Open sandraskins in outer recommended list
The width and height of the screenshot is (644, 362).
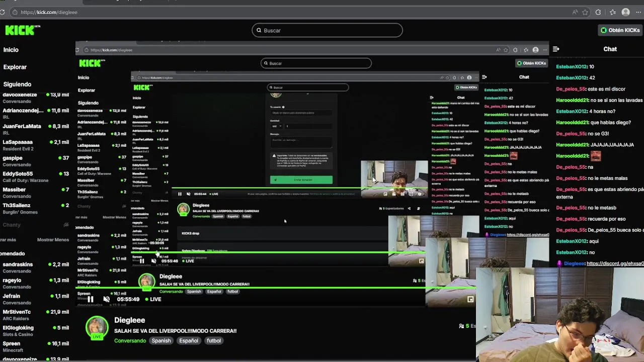tap(36, 267)
